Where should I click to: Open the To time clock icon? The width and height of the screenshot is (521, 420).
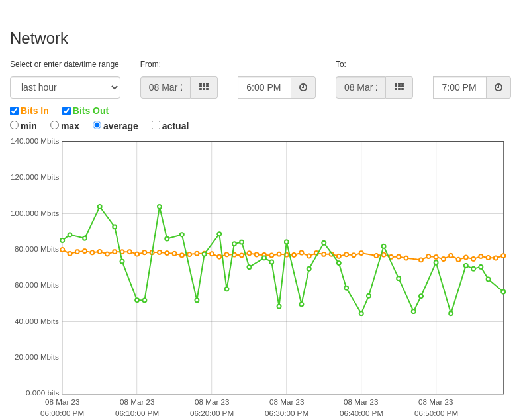point(498,87)
